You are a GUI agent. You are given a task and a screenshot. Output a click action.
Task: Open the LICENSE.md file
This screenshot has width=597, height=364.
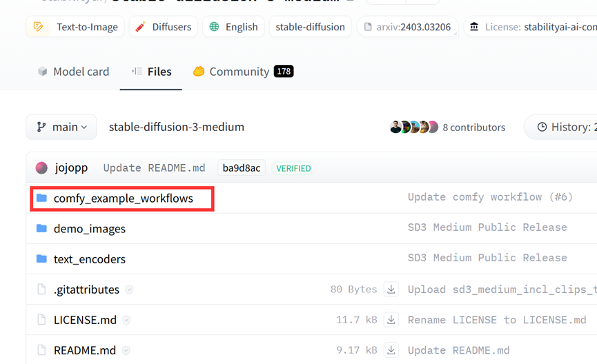pyautogui.click(x=86, y=321)
